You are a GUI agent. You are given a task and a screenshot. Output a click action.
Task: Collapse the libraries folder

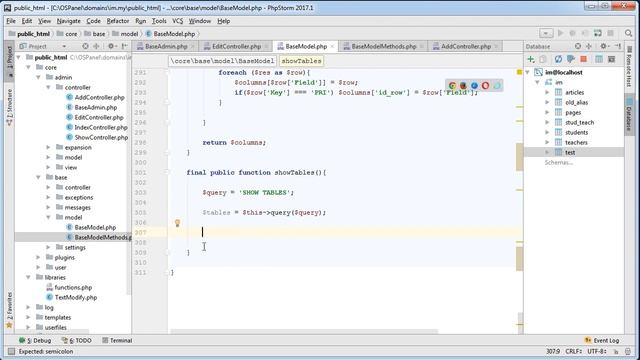tap(28, 278)
